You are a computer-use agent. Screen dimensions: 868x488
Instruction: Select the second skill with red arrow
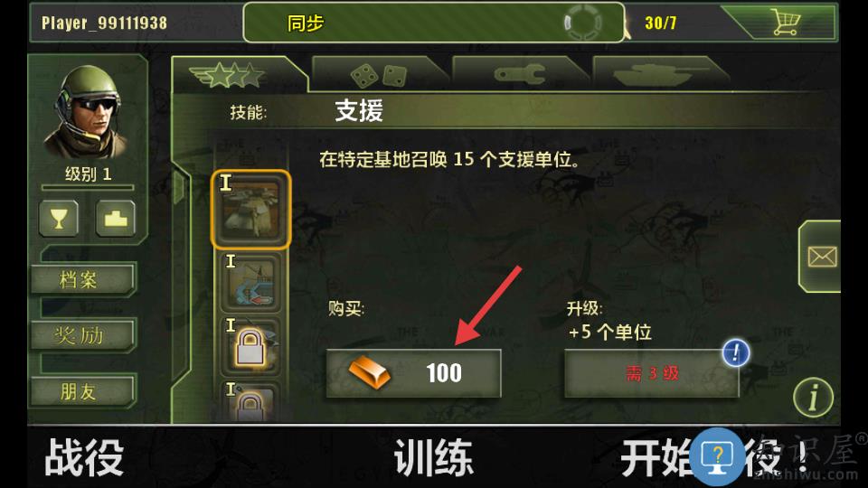[x=250, y=282]
